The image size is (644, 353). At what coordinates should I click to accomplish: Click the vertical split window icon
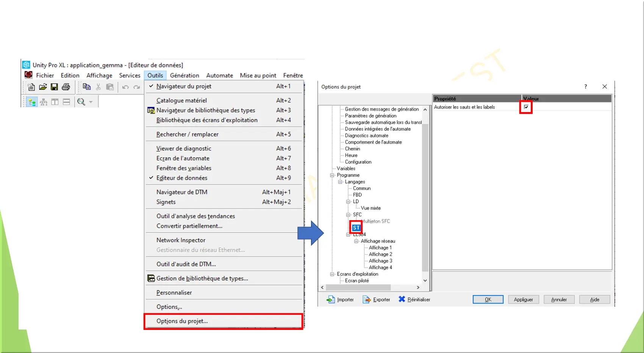tap(55, 102)
